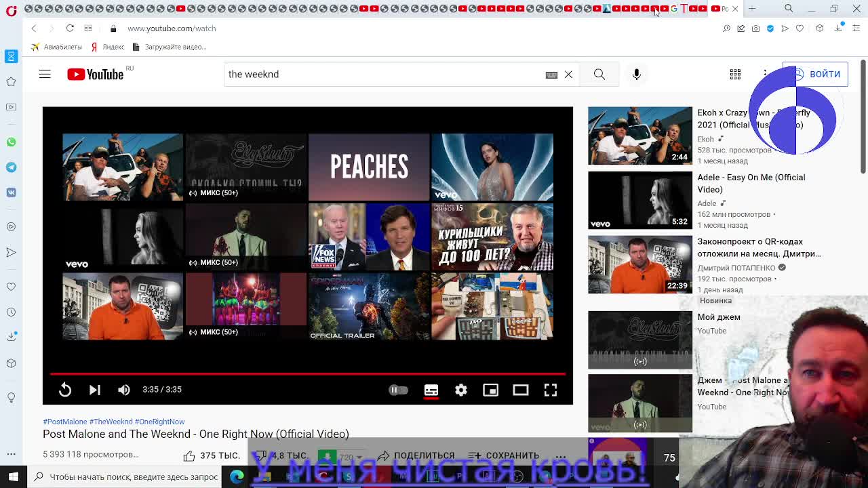Switch to theater mode
The image size is (868, 488).
click(521, 390)
